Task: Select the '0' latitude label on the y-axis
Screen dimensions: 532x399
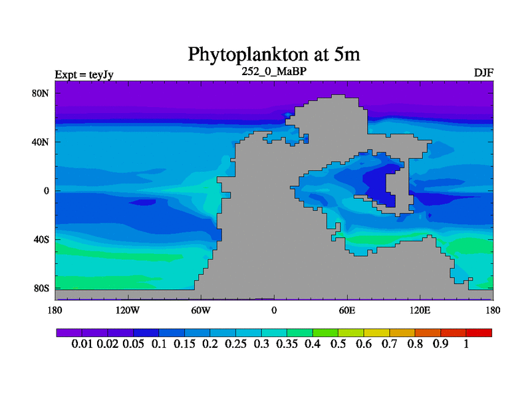Action: 47,191
